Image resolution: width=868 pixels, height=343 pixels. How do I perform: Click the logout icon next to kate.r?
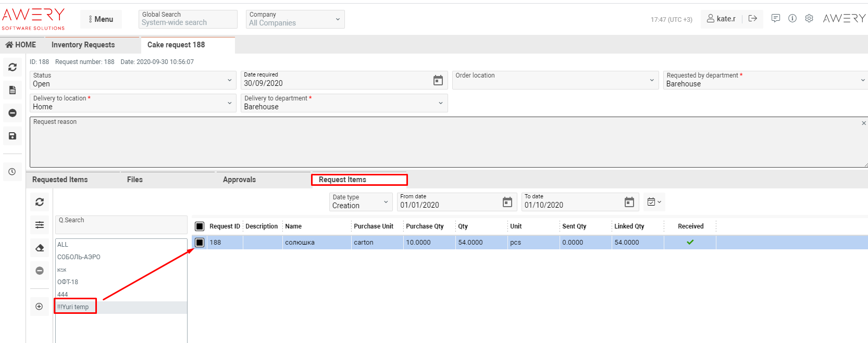(x=753, y=19)
